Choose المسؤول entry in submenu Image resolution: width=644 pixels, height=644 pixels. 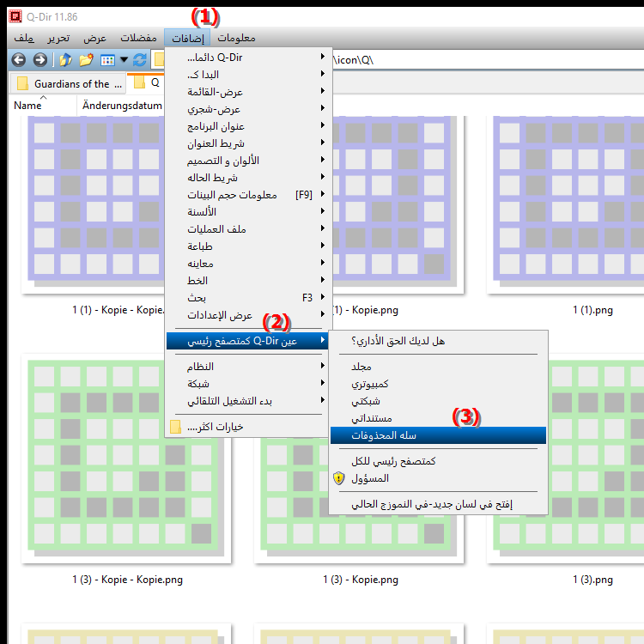(x=438, y=478)
